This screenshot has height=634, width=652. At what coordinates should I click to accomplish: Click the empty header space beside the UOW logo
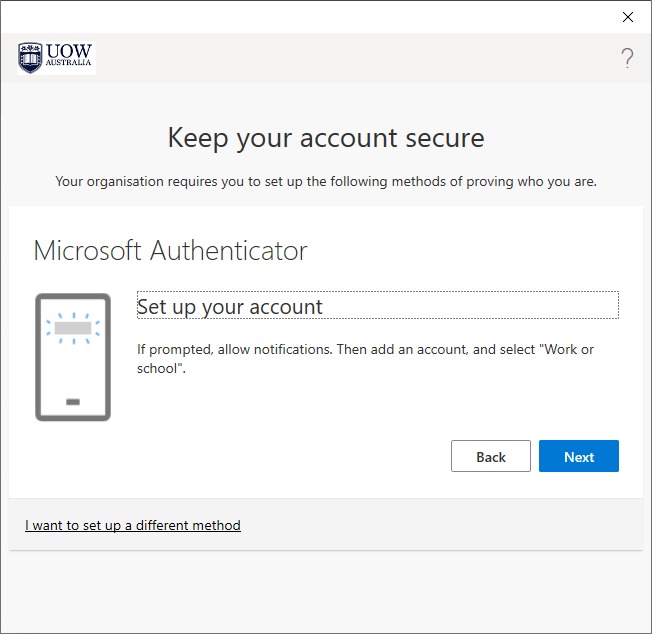350,58
